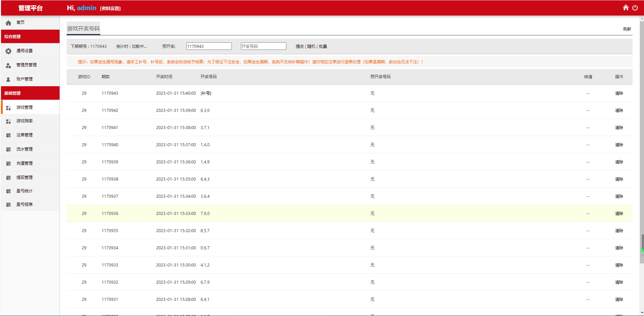Click the icon beside 游戏管理 menu item
The height and width of the screenshot is (316, 644).
[x=8, y=108]
